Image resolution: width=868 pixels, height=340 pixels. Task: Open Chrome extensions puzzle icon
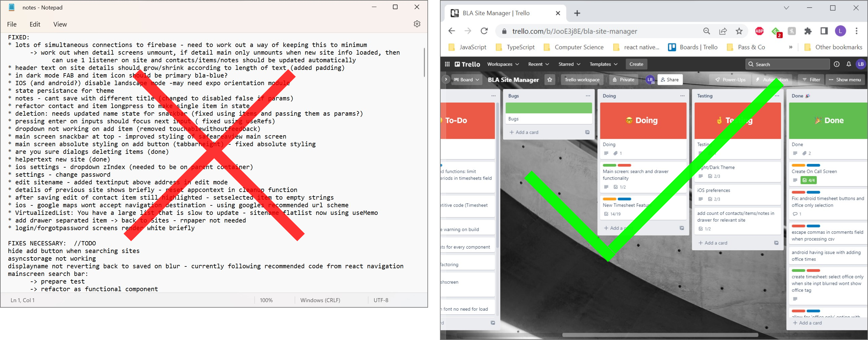click(x=808, y=31)
